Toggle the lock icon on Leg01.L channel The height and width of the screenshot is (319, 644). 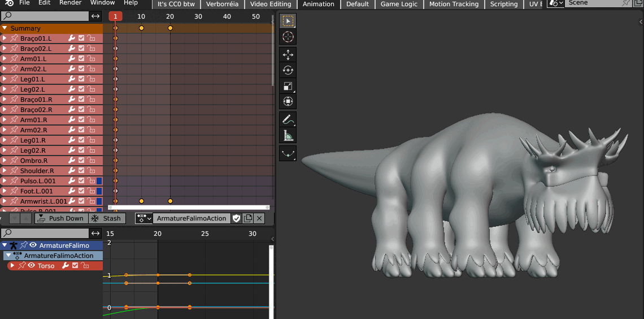pyautogui.click(x=91, y=79)
